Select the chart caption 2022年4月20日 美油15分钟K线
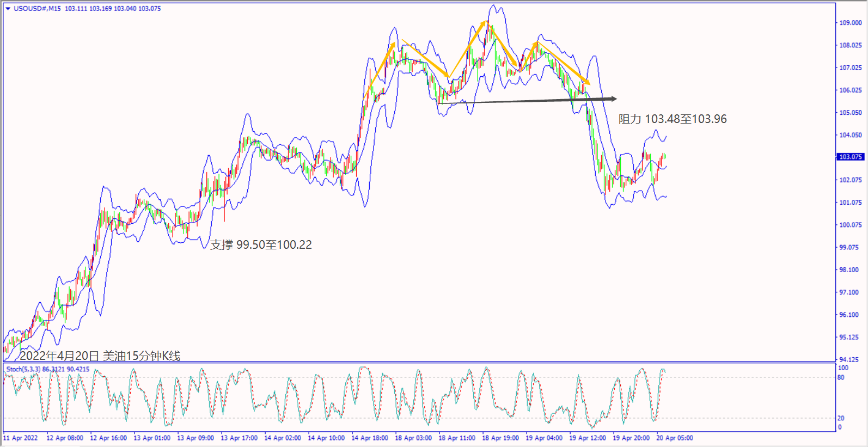This screenshot has height=447, width=868. coord(100,356)
